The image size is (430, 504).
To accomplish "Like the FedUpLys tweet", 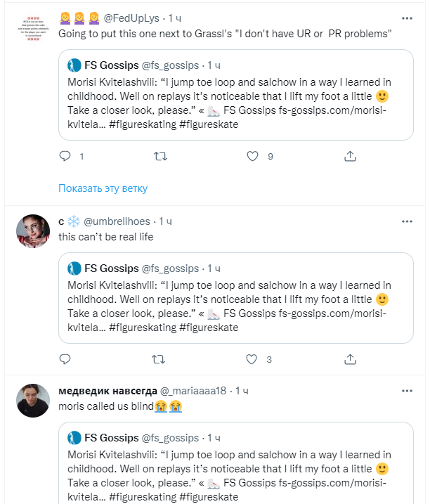I will (x=252, y=157).
